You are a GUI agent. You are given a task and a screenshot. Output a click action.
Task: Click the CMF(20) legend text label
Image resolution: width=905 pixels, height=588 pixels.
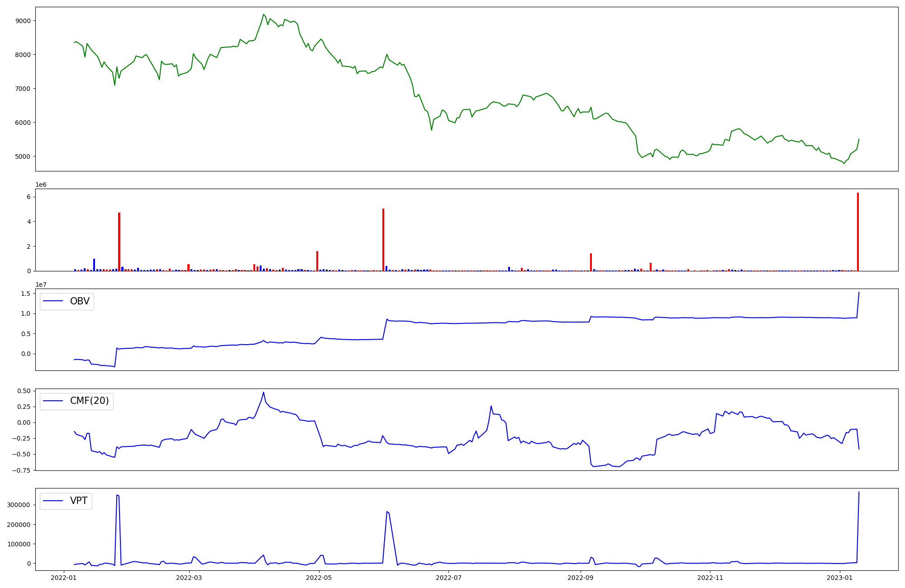[x=89, y=401]
